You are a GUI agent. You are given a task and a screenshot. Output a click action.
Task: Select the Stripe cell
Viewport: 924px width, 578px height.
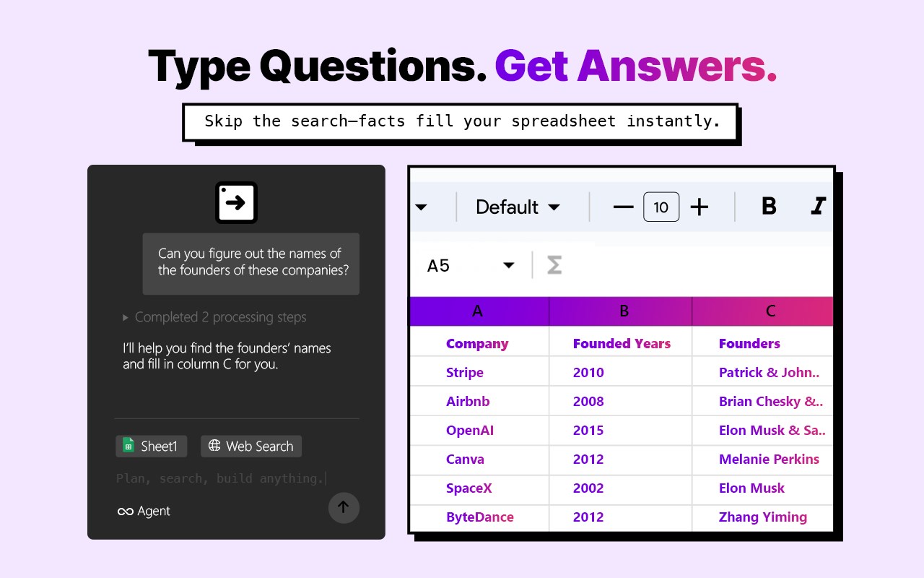click(x=479, y=372)
